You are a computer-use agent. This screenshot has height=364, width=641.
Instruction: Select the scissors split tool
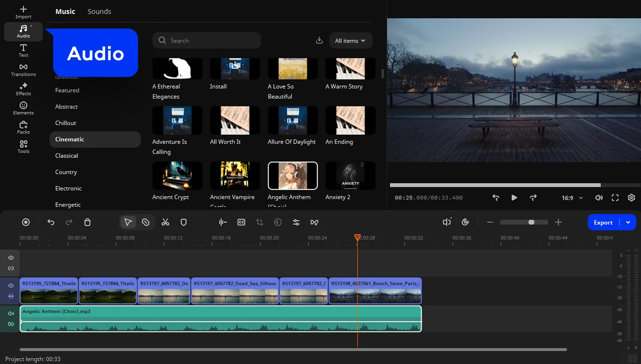(165, 222)
